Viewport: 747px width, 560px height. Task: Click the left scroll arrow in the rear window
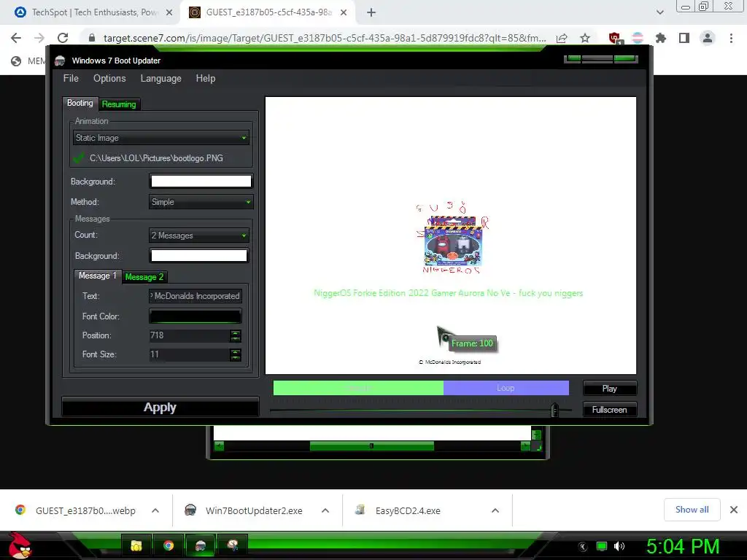[x=219, y=446]
